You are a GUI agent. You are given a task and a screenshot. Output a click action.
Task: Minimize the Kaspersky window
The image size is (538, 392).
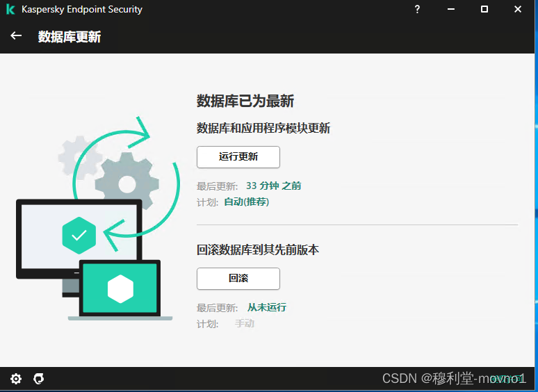(x=451, y=9)
